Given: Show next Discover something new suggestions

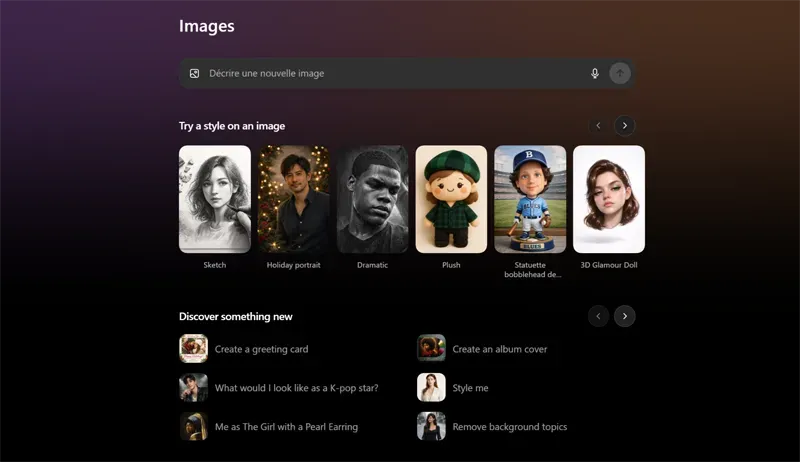Looking at the screenshot, I should (x=625, y=316).
